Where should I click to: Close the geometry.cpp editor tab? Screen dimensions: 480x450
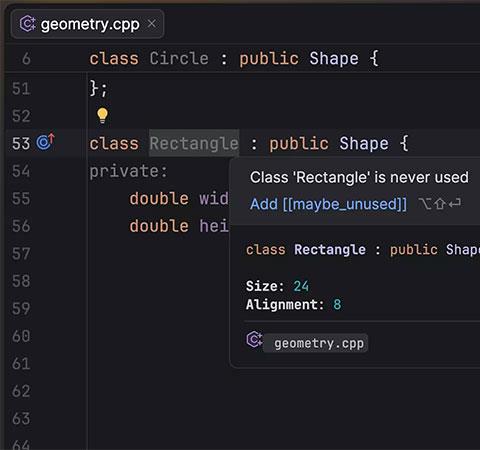tap(152, 24)
